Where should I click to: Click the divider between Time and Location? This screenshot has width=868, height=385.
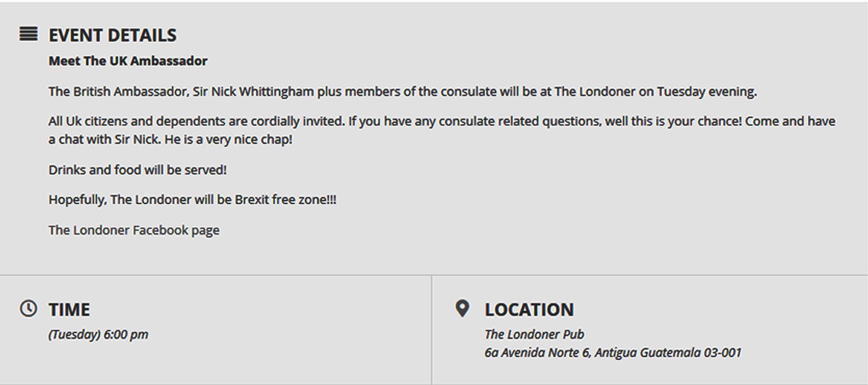431,330
